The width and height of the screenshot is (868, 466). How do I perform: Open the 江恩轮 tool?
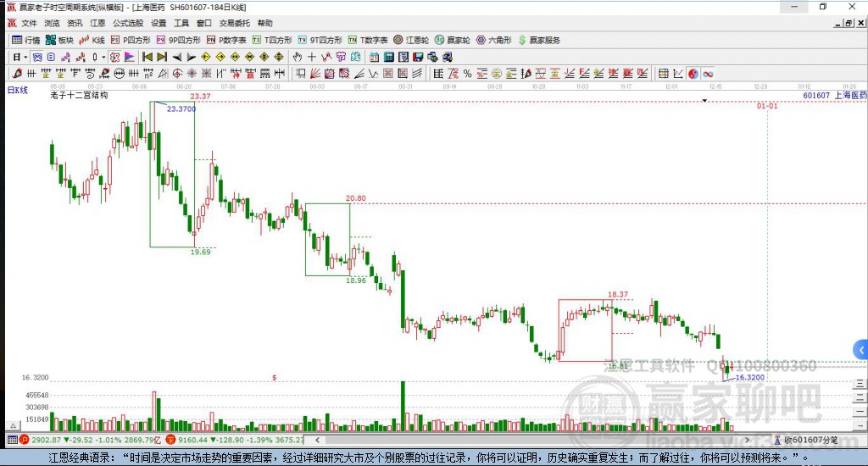(x=411, y=41)
